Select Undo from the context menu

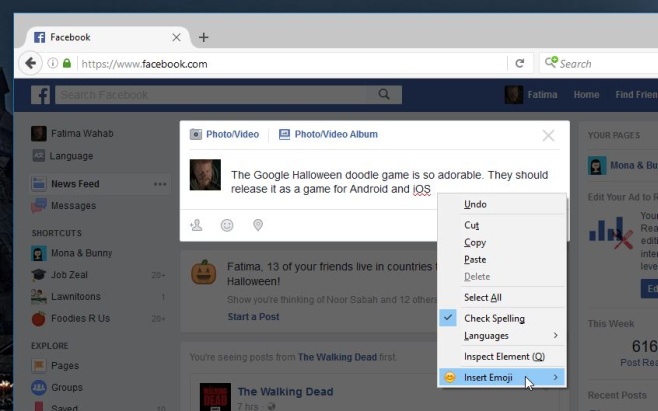click(502, 204)
